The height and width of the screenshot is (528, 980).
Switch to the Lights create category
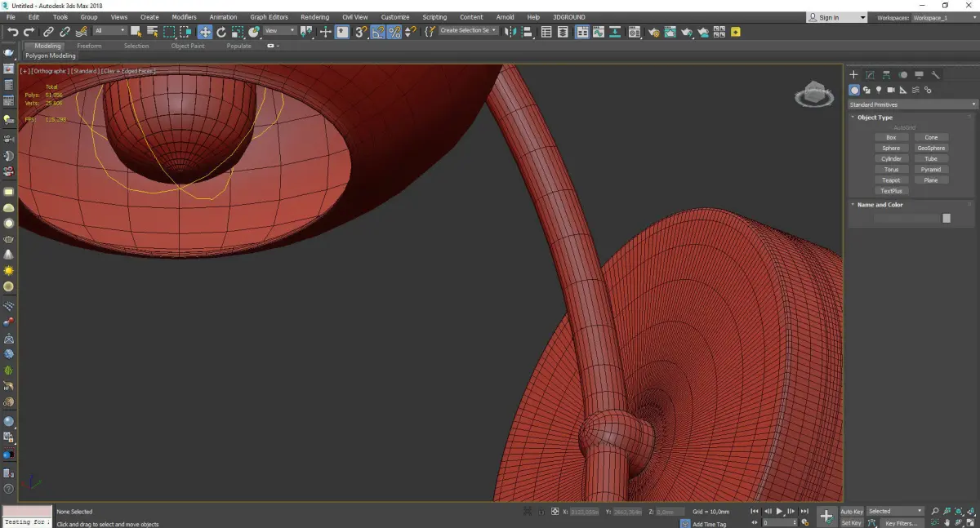[879, 90]
